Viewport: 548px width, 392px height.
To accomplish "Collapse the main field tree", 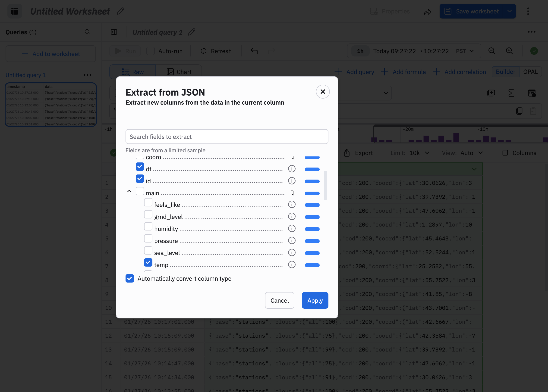I will point(129,191).
